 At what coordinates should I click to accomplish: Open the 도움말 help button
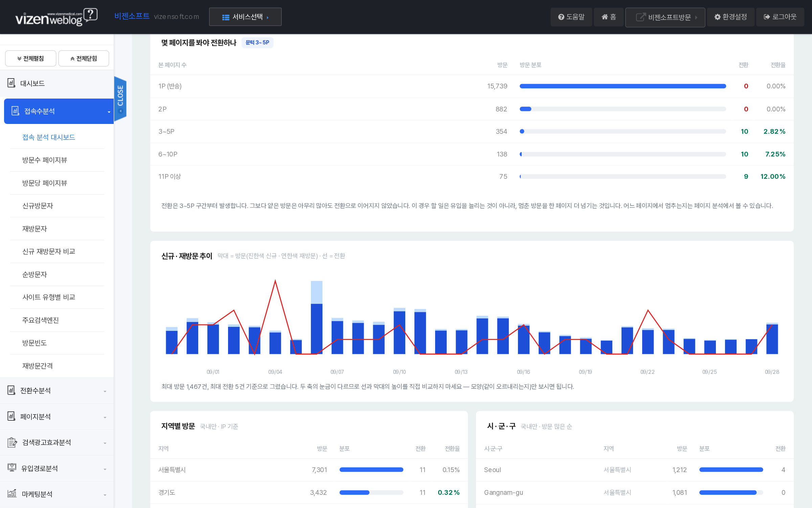(x=571, y=17)
